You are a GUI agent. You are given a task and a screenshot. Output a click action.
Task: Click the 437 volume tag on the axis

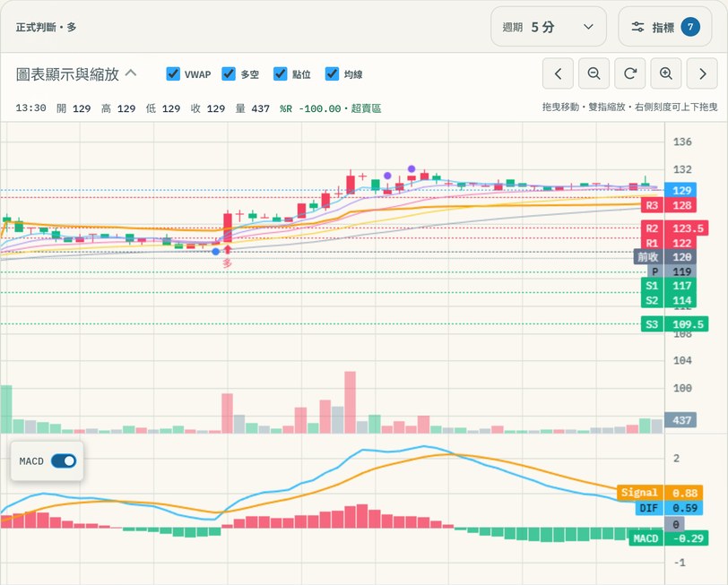pos(680,420)
